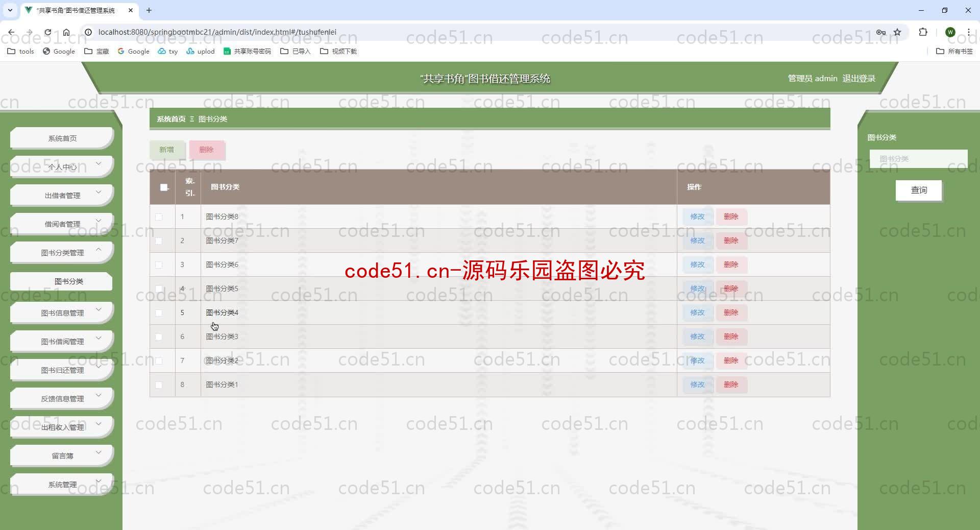
Task: Click the 图书分类4 table cell
Action: coord(438,312)
